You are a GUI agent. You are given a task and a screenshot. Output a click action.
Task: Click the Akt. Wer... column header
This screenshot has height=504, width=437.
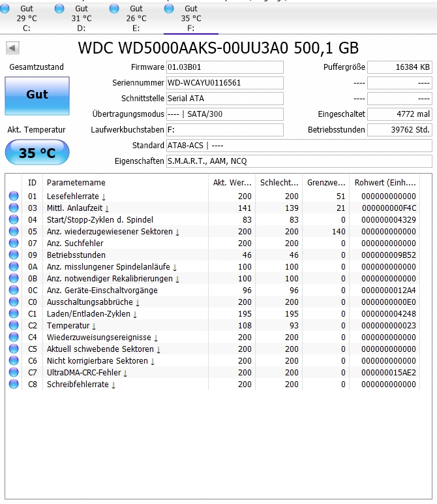pos(232,183)
